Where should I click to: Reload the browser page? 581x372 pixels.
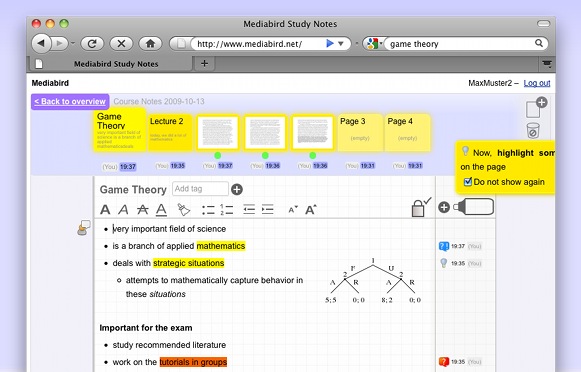point(92,44)
